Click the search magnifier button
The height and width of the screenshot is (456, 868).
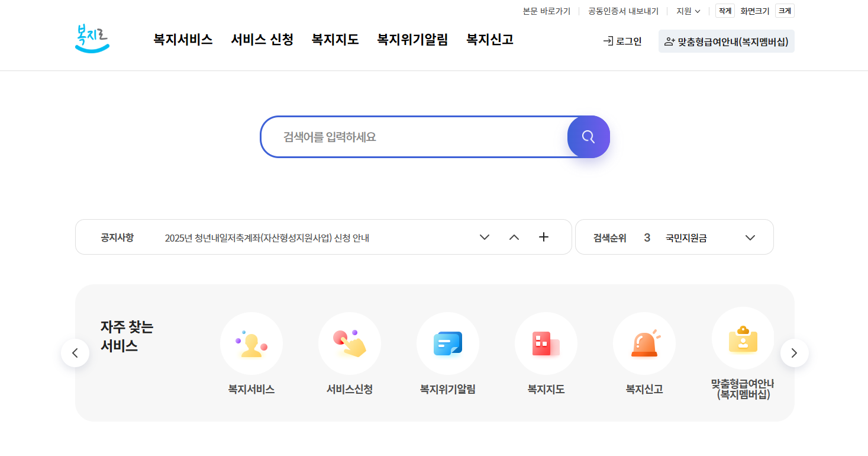(588, 137)
